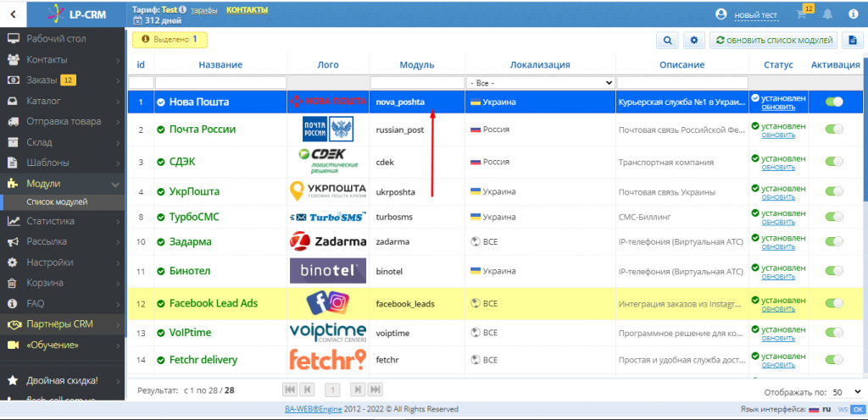Click the Ukrposhta logo
Viewport: 868px width, 420px height.
[328, 191]
